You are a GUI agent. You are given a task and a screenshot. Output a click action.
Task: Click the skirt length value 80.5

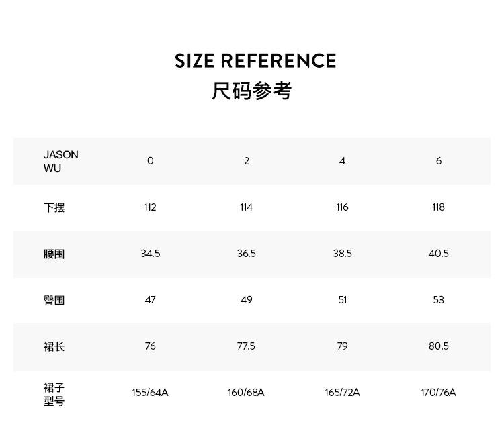pyautogui.click(x=438, y=346)
